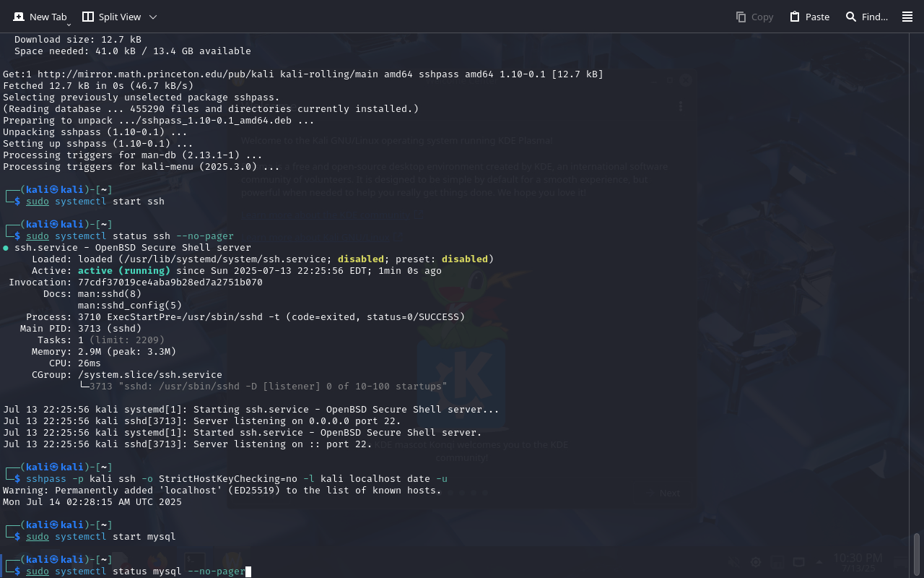Image resolution: width=924 pixels, height=578 pixels.
Task: Click 'Server listening on :: port 22.' line
Action: (188, 444)
